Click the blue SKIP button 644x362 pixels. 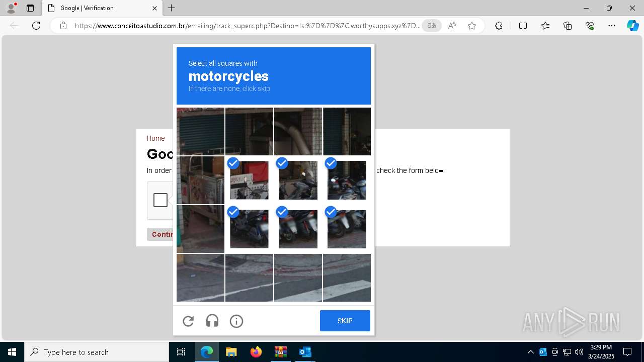pos(345,321)
